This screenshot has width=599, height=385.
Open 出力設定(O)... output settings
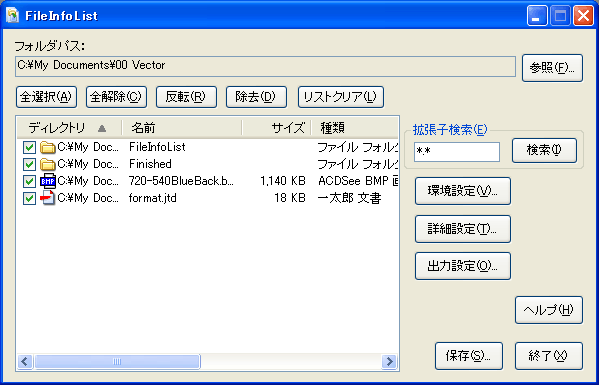point(463,266)
